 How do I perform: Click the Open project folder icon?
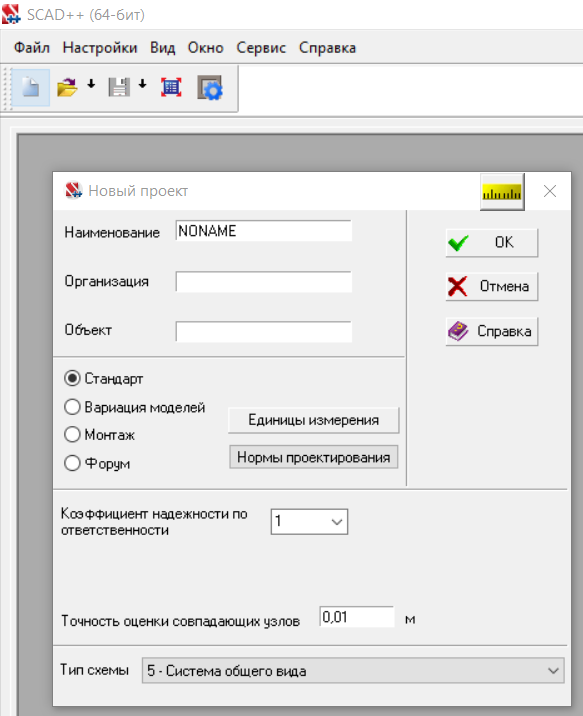point(68,87)
